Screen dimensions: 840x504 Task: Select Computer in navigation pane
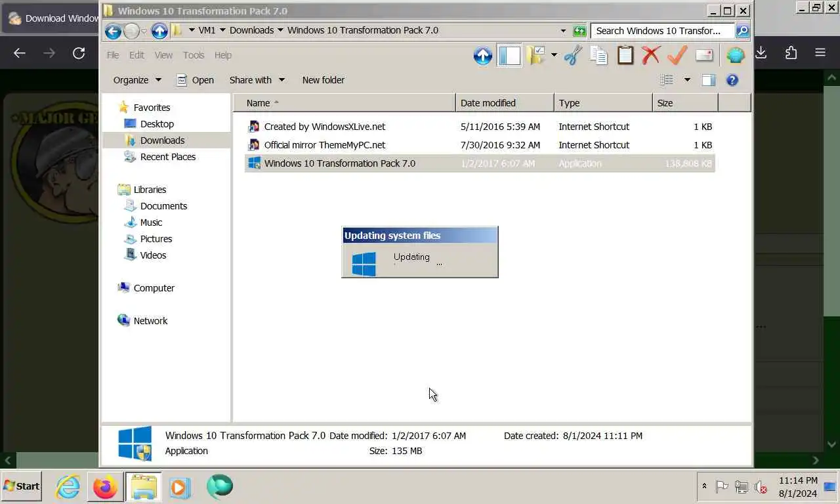[x=154, y=288]
